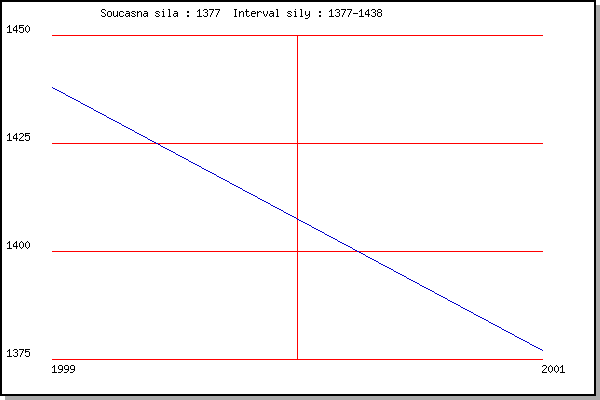Click the 1999 x-axis year label
The width and height of the screenshot is (600, 400).
[64, 369]
